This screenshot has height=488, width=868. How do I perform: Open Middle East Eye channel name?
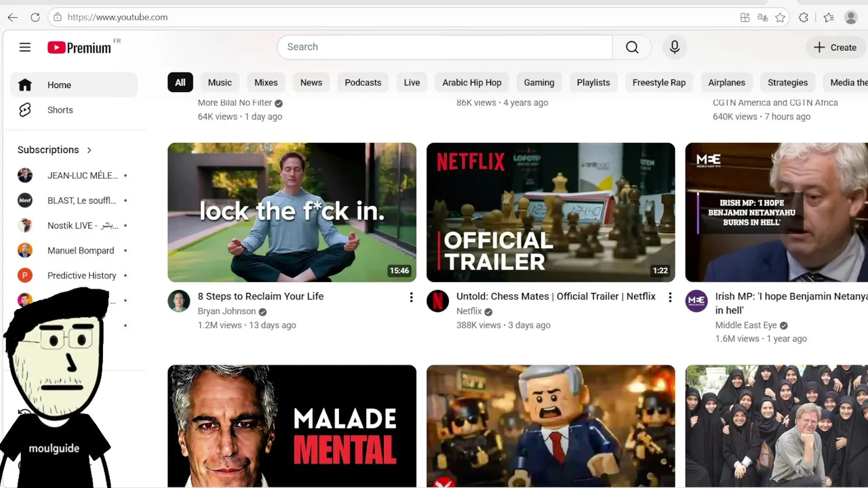pyautogui.click(x=746, y=325)
